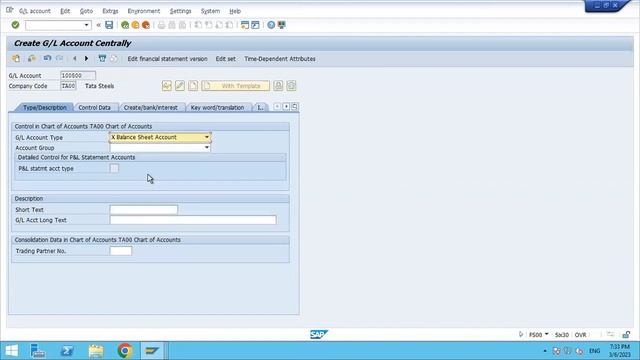Open the Settings menu

tap(180, 11)
